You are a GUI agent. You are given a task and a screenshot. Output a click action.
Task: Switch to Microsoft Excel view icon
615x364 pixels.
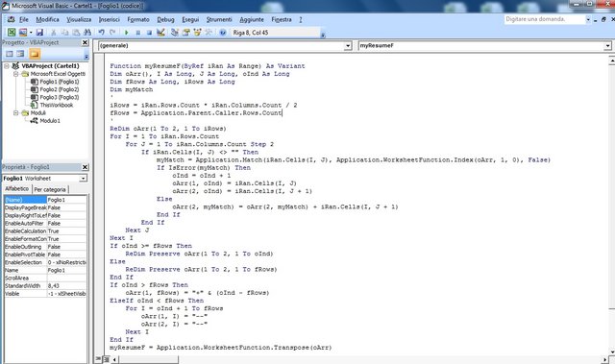point(12,33)
